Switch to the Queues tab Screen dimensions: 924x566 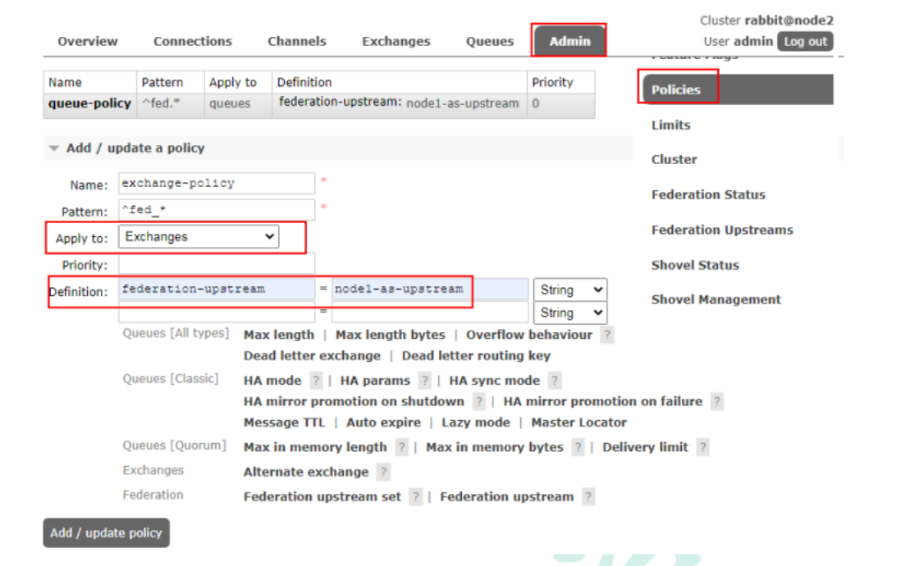tap(490, 41)
